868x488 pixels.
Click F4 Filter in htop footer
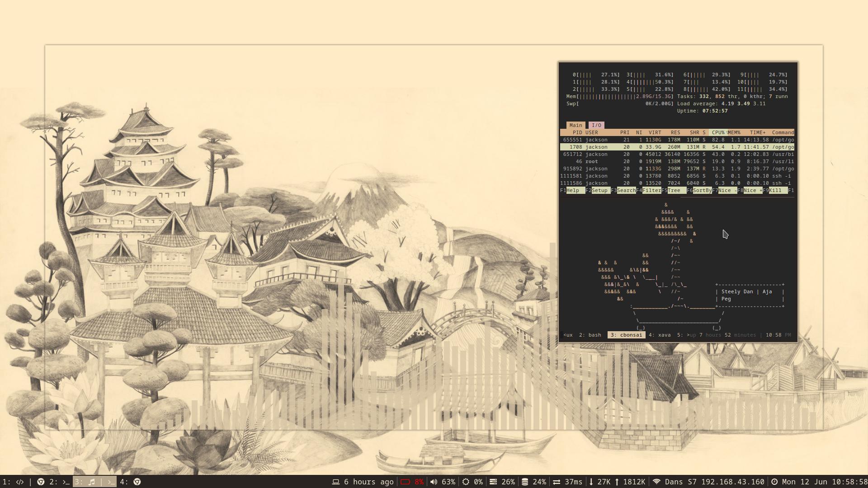pyautogui.click(x=651, y=190)
